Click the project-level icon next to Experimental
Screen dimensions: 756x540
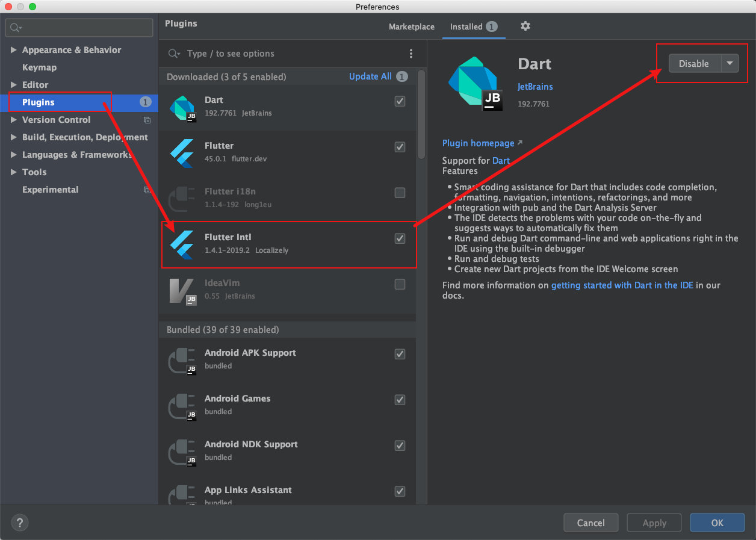click(x=146, y=190)
